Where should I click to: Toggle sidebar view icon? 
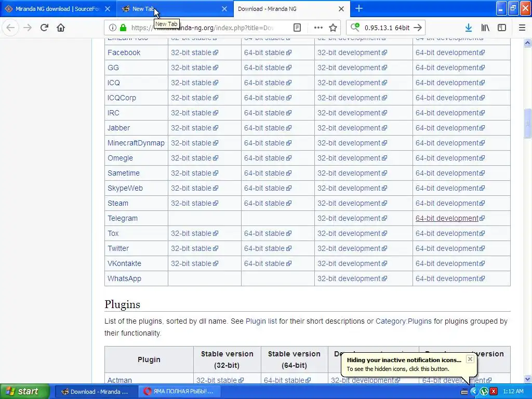coord(502,28)
